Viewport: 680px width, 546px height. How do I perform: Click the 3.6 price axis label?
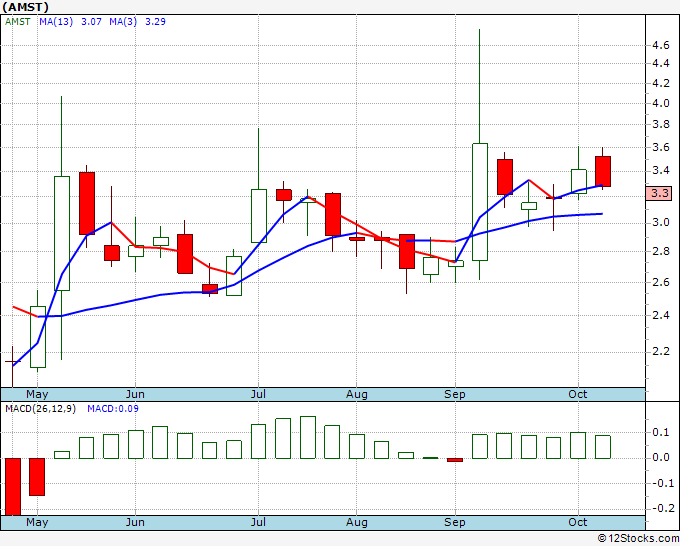[x=660, y=147]
